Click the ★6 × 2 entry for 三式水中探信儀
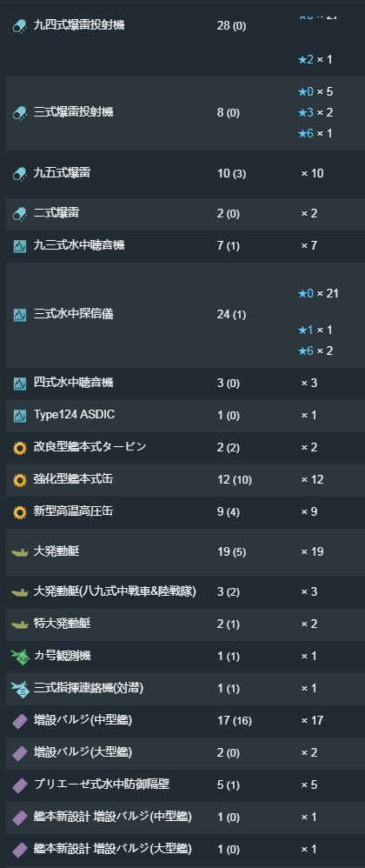365x868 pixels. (315, 351)
